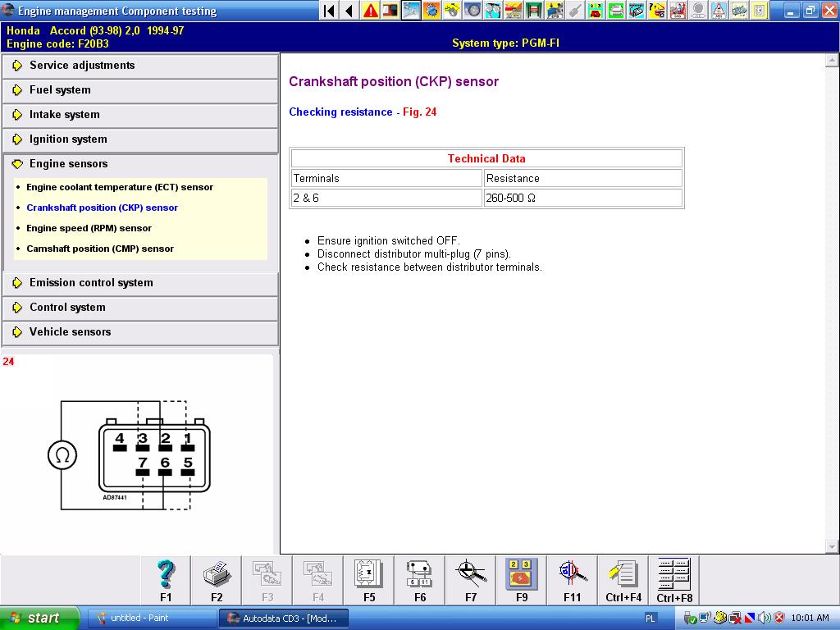
Task: Click the content scrollbar down arrow
Action: pos(832,547)
